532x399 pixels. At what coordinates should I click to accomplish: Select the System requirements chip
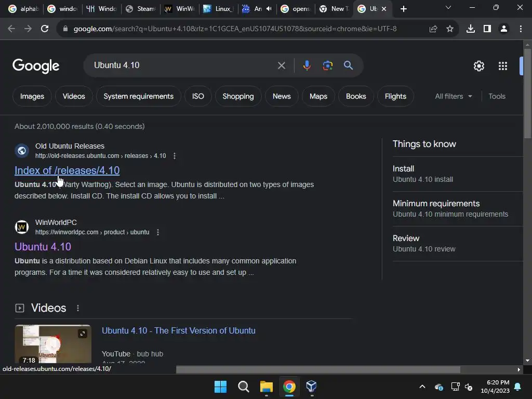pos(138,96)
